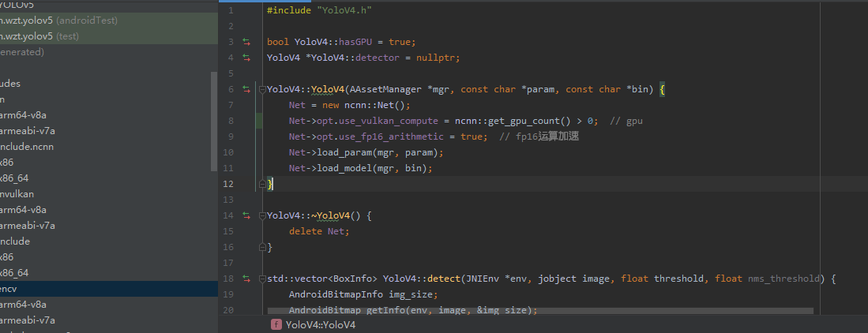Click 'delete Net;' statement on line 15
This screenshot has height=333, width=868.
click(x=319, y=231)
